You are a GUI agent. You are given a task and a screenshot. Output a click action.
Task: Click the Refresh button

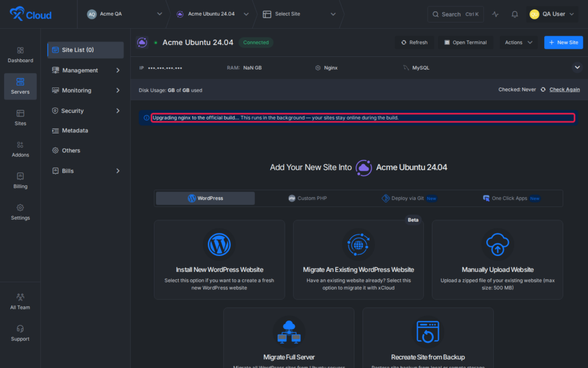click(x=415, y=43)
